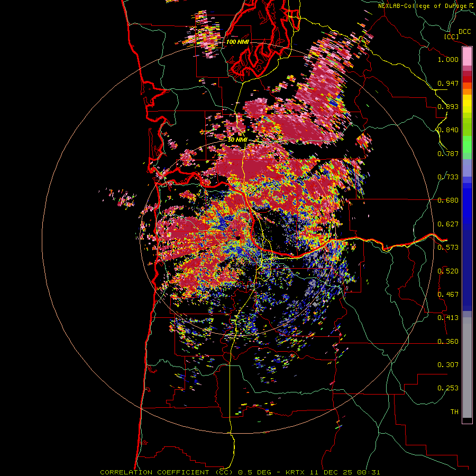The width and height of the screenshot is (476, 476).
Task: Select the 0.733 scale value
Action: [448, 177]
